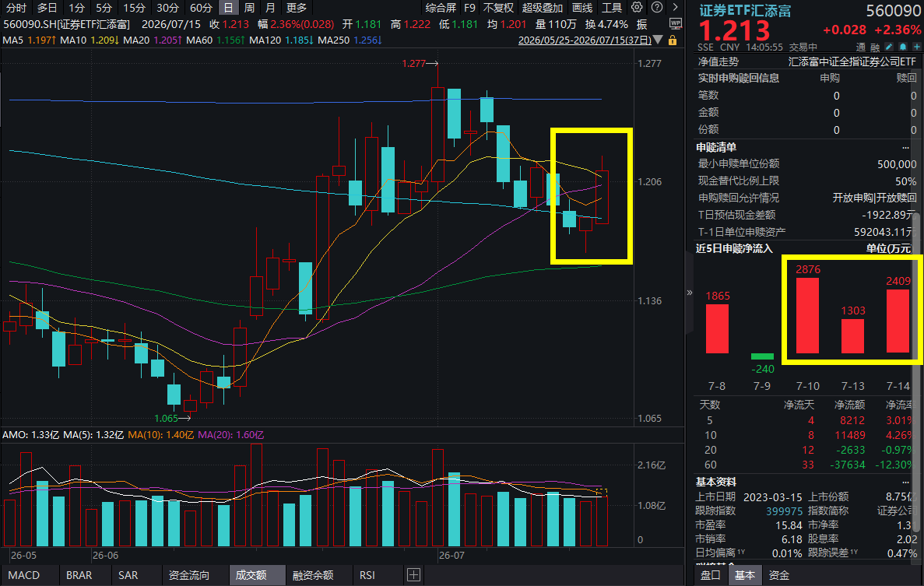The height and width of the screenshot is (586, 924).
Task: Toggle 不复权 adjustment mode
Action: [x=498, y=8]
